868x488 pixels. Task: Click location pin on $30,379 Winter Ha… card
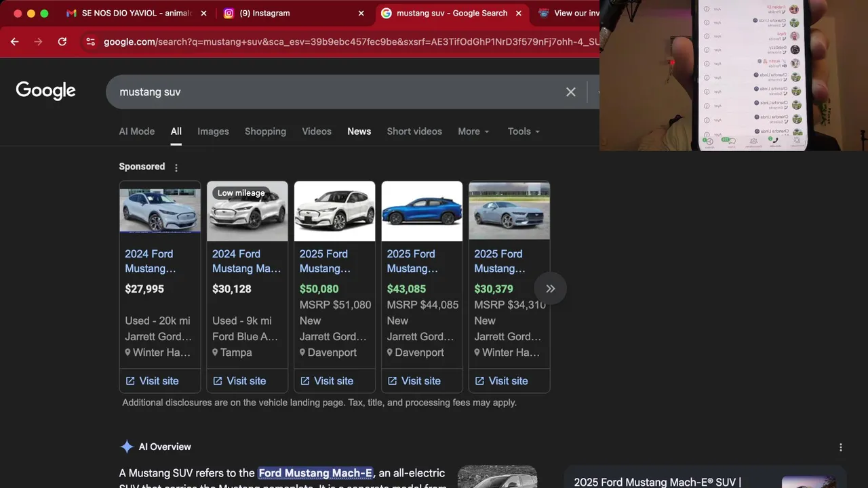tap(477, 352)
